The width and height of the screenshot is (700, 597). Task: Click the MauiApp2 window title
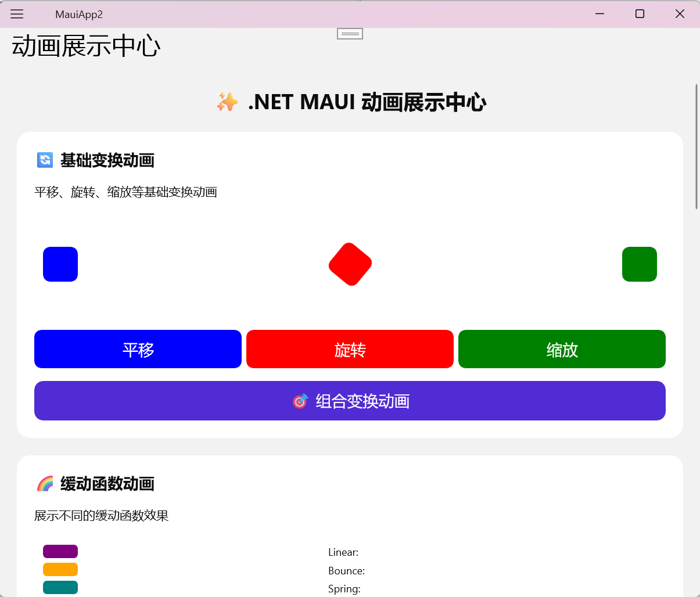click(x=79, y=15)
